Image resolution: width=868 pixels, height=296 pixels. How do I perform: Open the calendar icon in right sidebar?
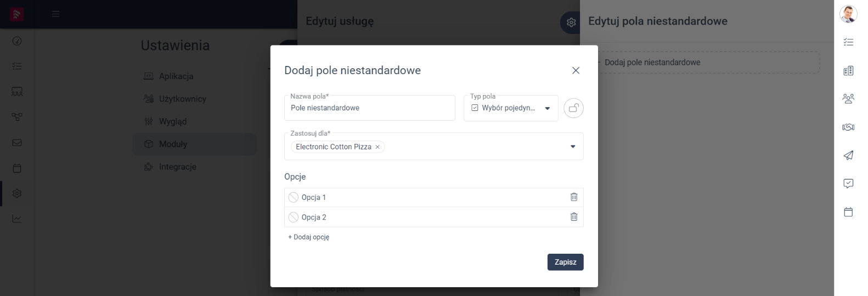pyautogui.click(x=848, y=212)
